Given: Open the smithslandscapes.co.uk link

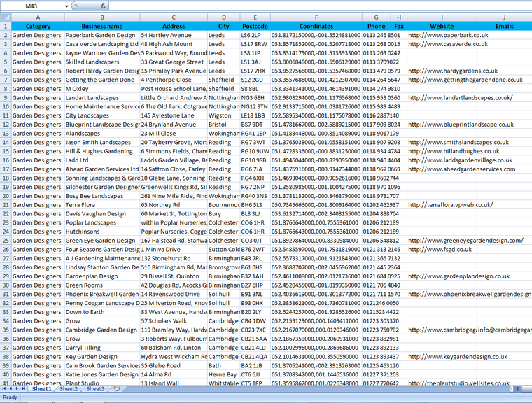Looking at the screenshot, I should (458, 143).
